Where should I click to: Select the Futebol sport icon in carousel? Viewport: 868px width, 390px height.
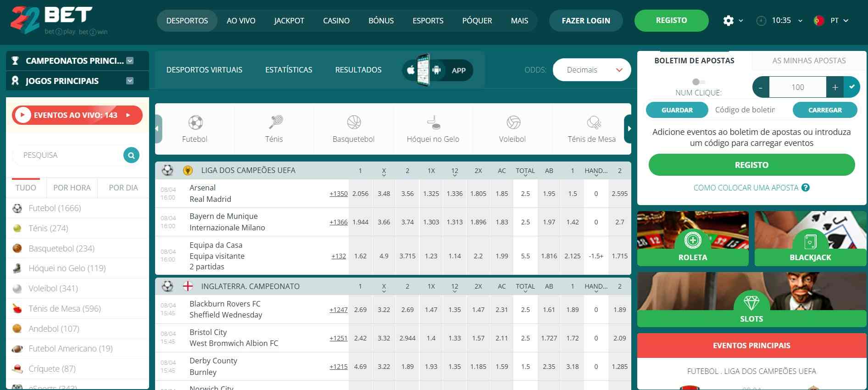point(195,123)
